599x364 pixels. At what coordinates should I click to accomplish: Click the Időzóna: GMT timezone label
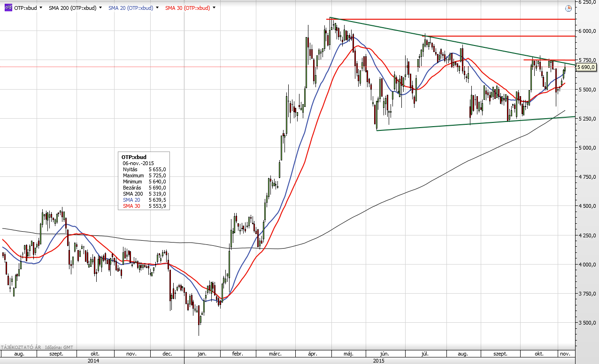click(x=60, y=347)
